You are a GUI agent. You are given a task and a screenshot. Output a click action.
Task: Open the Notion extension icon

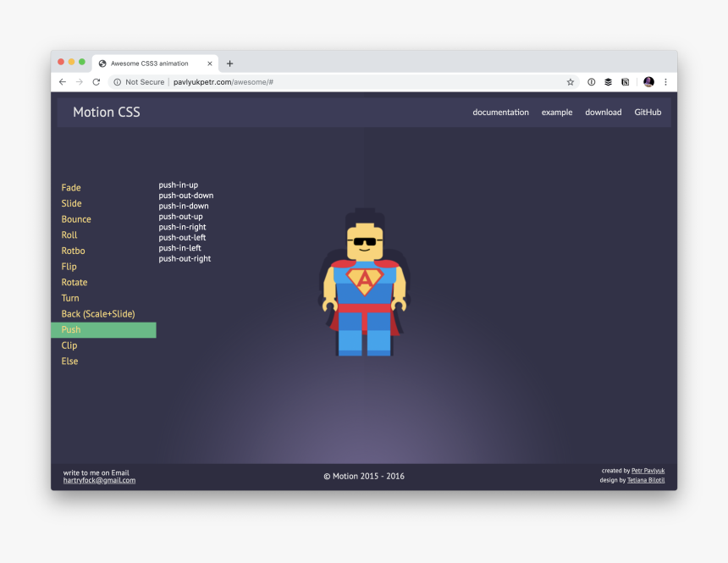click(x=626, y=82)
